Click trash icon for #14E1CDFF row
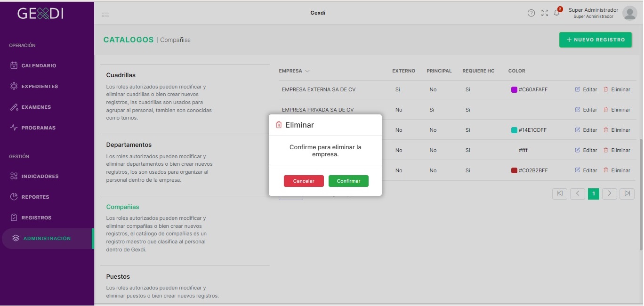The width and height of the screenshot is (644, 306). coord(606,130)
